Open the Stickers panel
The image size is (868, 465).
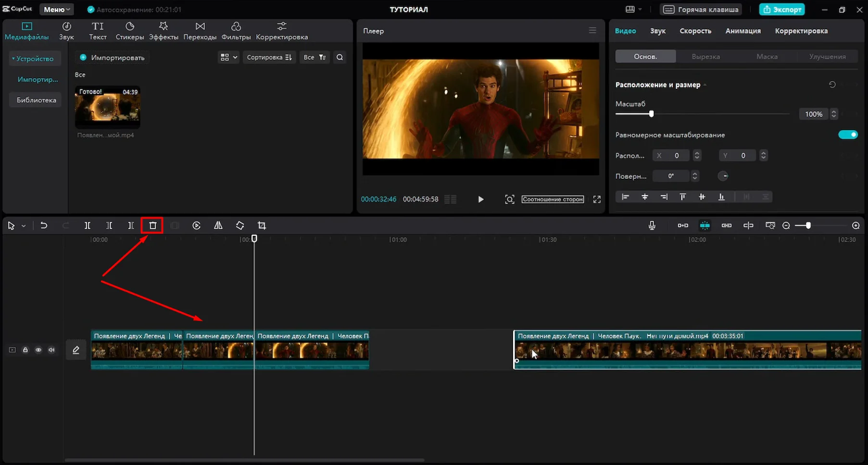point(129,31)
